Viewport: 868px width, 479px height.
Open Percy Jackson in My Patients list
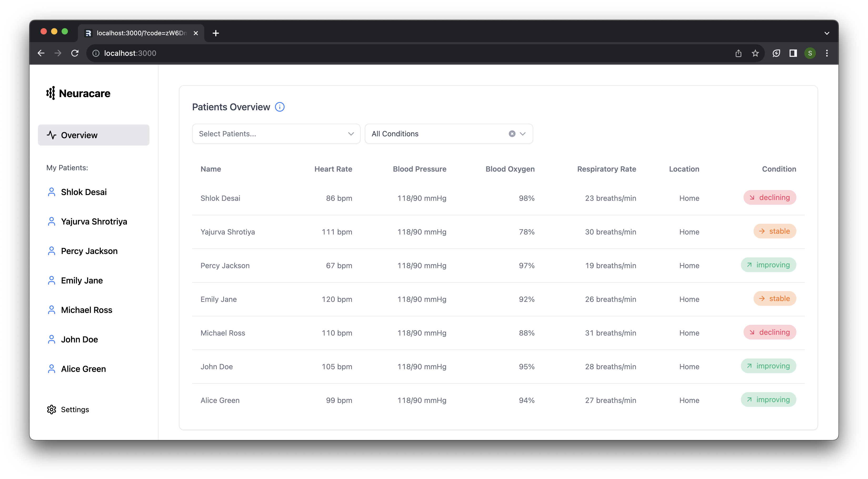pyautogui.click(x=89, y=251)
